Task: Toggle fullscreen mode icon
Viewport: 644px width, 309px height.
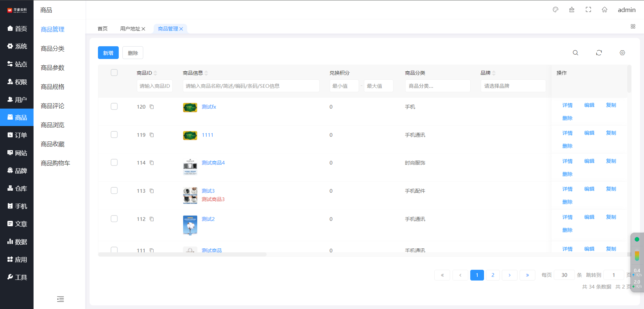Action: [x=588, y=10]
